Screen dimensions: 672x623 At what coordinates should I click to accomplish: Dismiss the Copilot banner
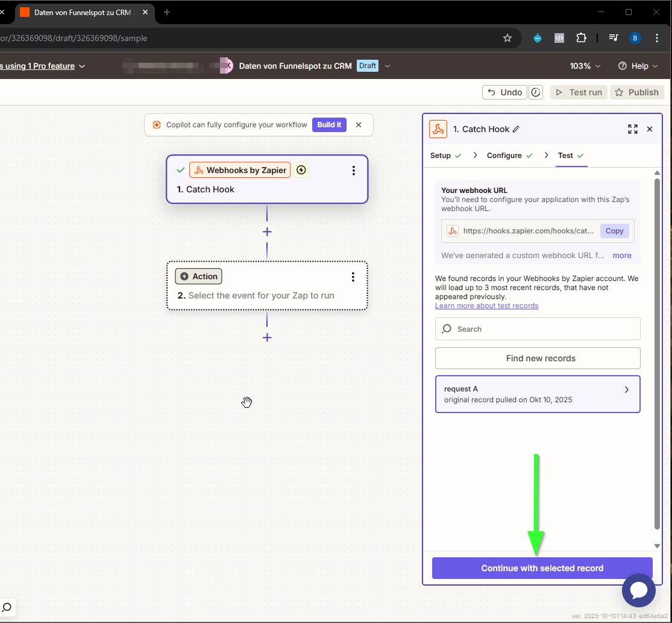(x=359, y=125)
